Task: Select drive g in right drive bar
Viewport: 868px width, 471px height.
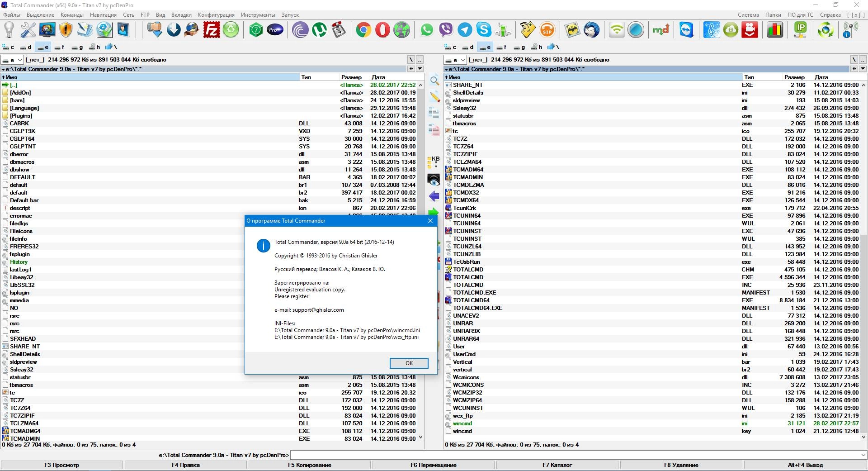Action: 519,47
